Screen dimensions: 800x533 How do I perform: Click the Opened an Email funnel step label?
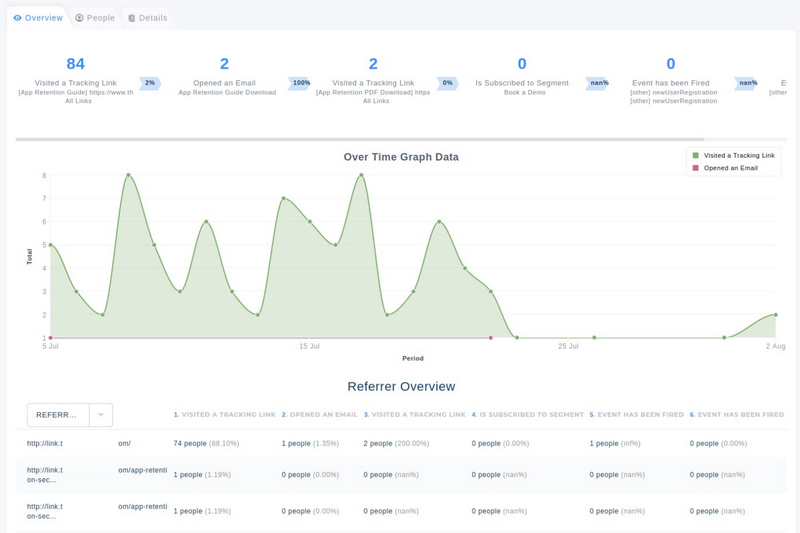click(x=224, y=83)
